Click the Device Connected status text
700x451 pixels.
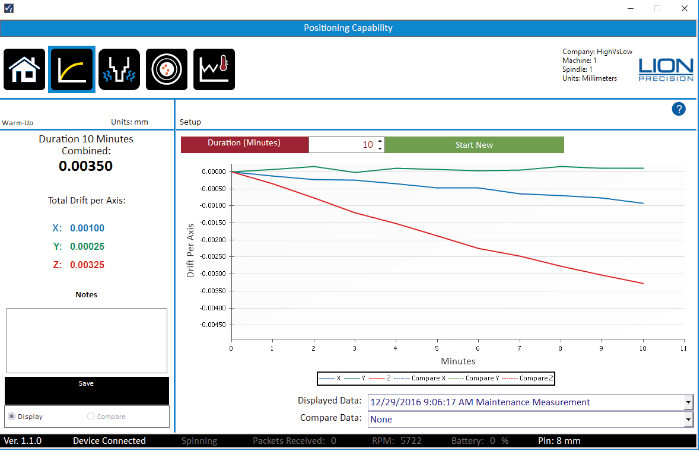click(109, 441)
